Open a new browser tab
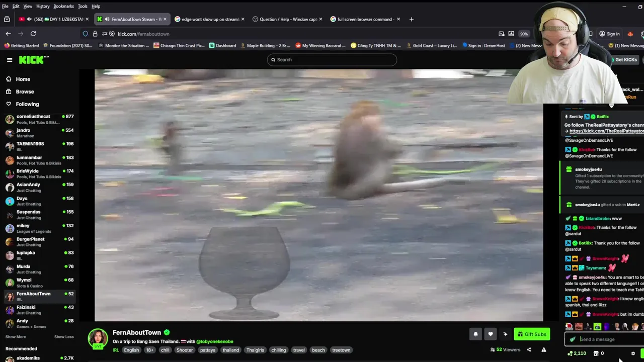 point(411,19)
